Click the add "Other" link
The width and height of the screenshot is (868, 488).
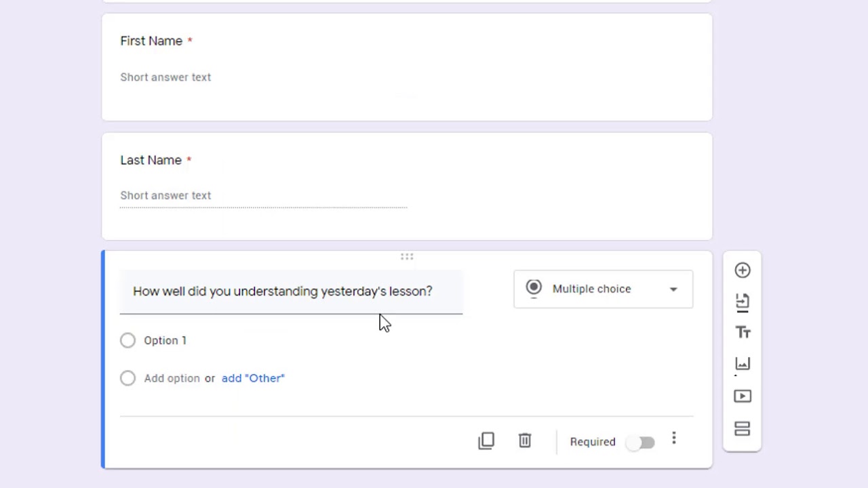[253, 378]
